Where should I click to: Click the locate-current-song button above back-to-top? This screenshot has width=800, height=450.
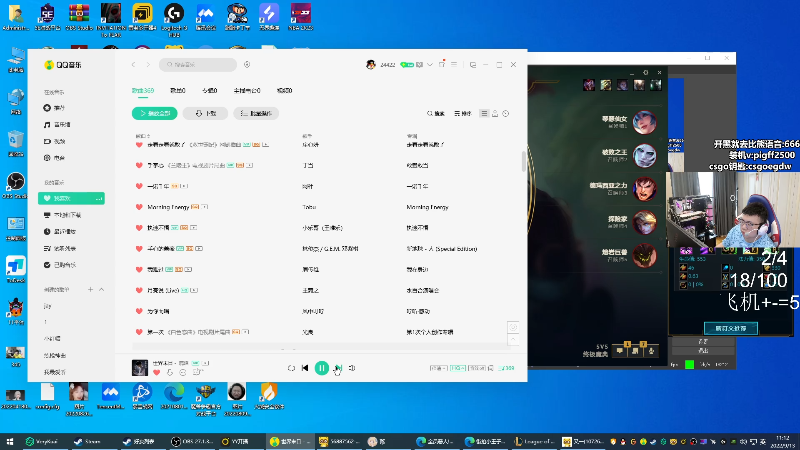click(513, 327)
